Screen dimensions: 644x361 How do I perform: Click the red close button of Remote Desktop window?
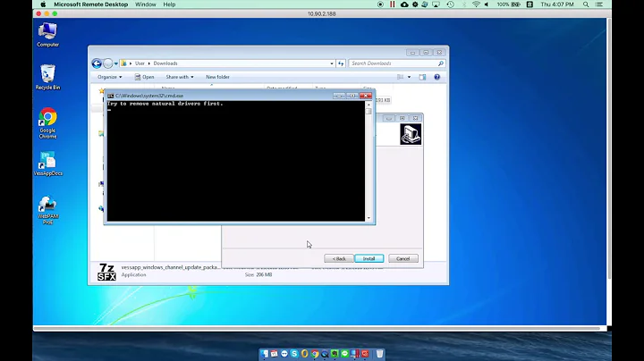coord(38,13)
